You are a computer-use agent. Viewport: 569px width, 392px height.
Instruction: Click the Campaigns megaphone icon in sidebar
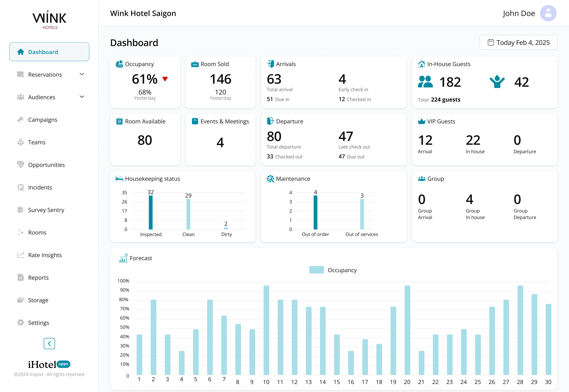[21, 120]
